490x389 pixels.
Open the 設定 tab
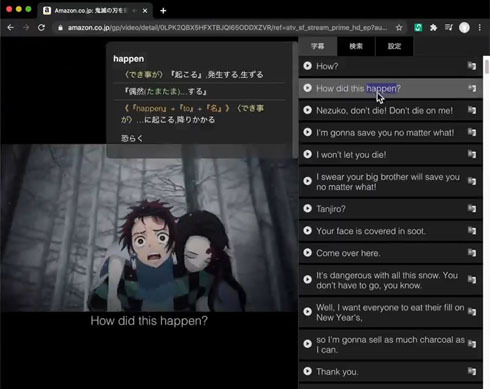tap(394, 46)
